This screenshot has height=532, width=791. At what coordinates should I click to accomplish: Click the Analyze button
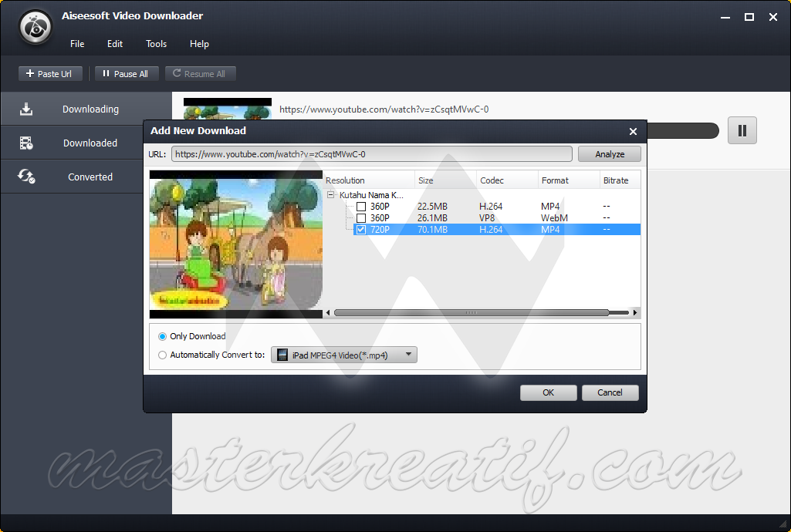coord(610,154)
